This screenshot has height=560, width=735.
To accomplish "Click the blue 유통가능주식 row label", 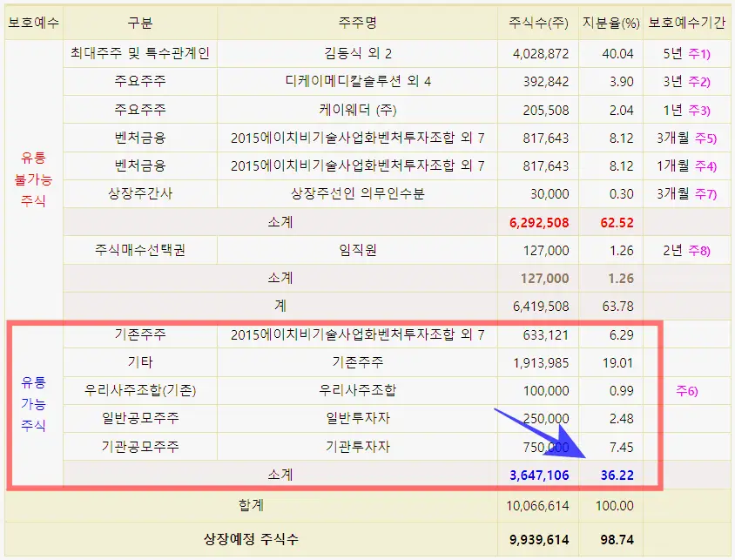I will coord(32,405).
